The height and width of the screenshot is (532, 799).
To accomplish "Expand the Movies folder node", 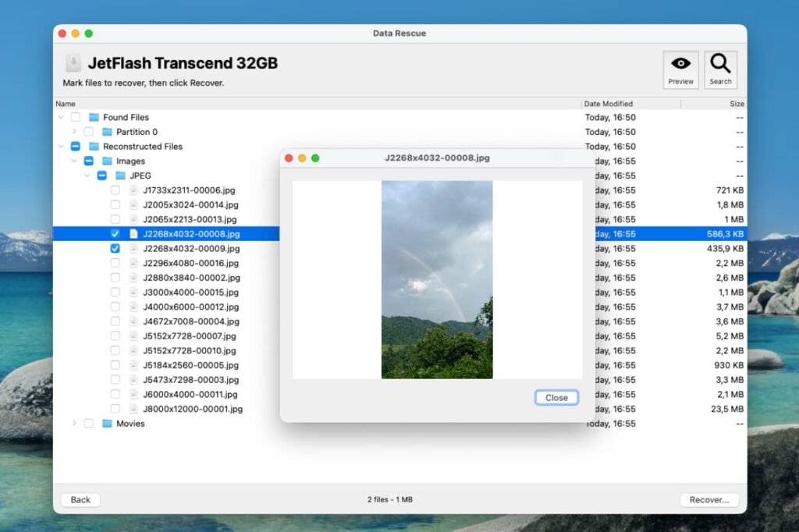I will click(74, 424).
